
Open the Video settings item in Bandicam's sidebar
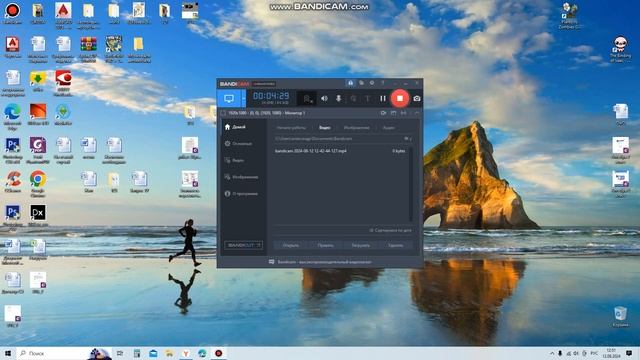[235, 160]
